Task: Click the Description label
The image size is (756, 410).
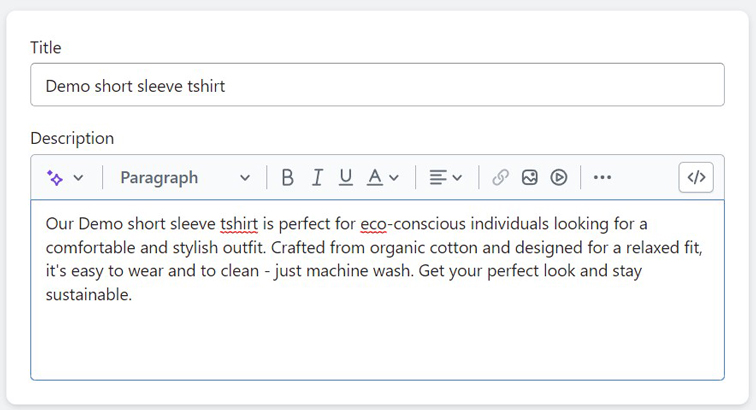Action: tap(72, 138)
